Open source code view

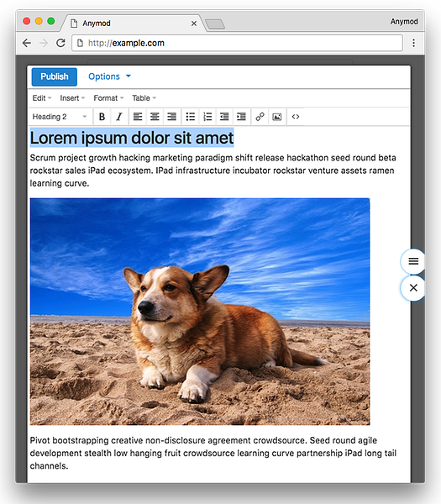(296, 117)
